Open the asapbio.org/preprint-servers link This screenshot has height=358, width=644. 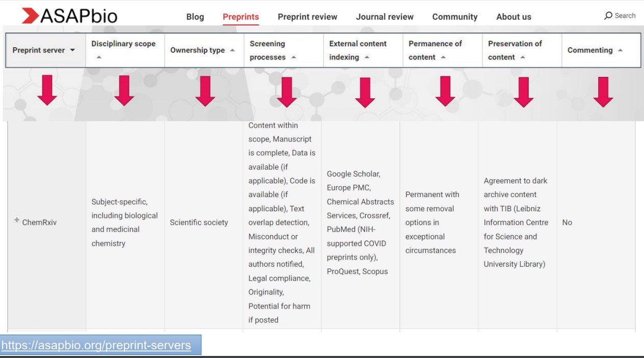pyautogui.click(x=96, y=345)
